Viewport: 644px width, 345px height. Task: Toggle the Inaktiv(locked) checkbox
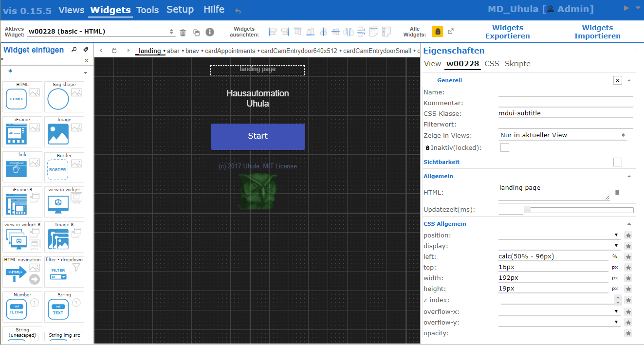[x=505, y=147]
